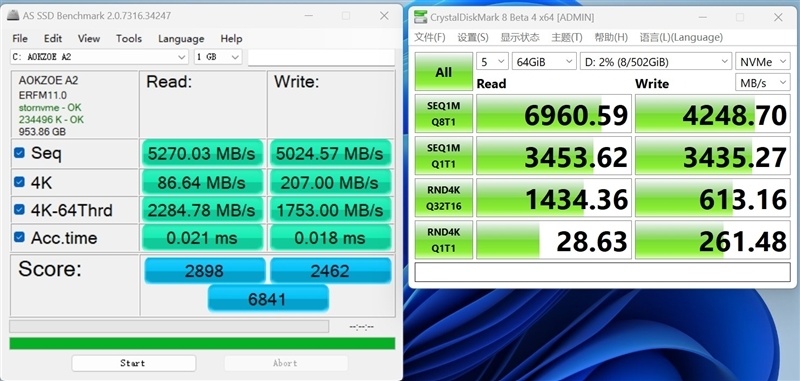800x381 pixels.
Task: Open the drive selection dropdown showing AOKZOE A2
Action: point(99,57)
